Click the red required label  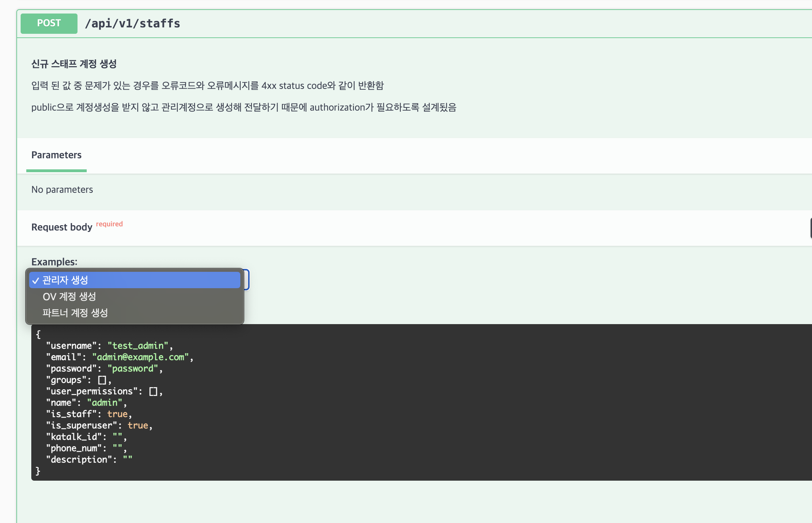click(109, 224)
